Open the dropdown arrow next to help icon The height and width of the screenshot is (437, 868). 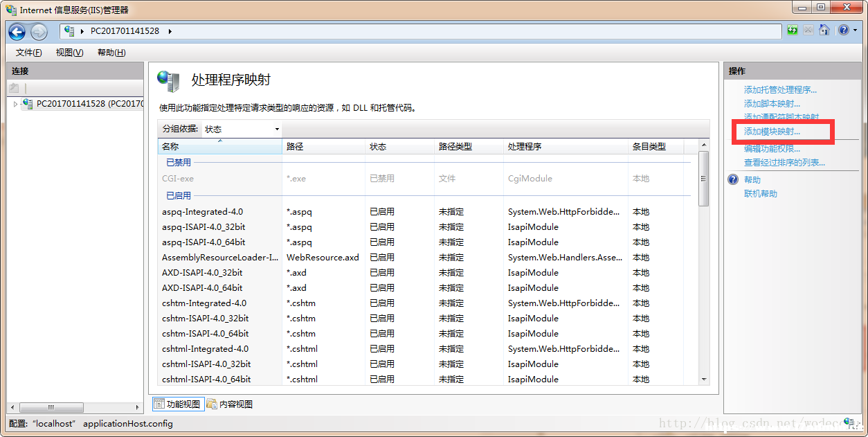(x=855, y=30)
